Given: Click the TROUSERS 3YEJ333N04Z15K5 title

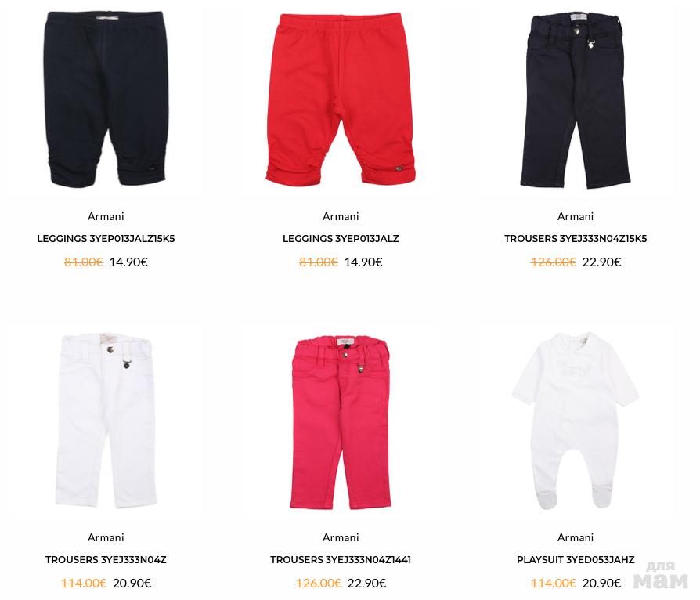Looking at the screenshot, I should [576, 239].
